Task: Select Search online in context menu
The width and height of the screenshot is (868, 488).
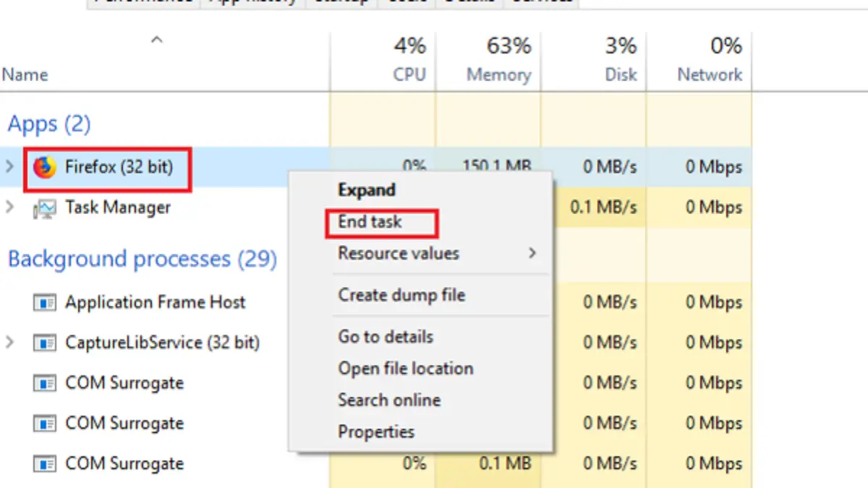Action: (389, 400)
